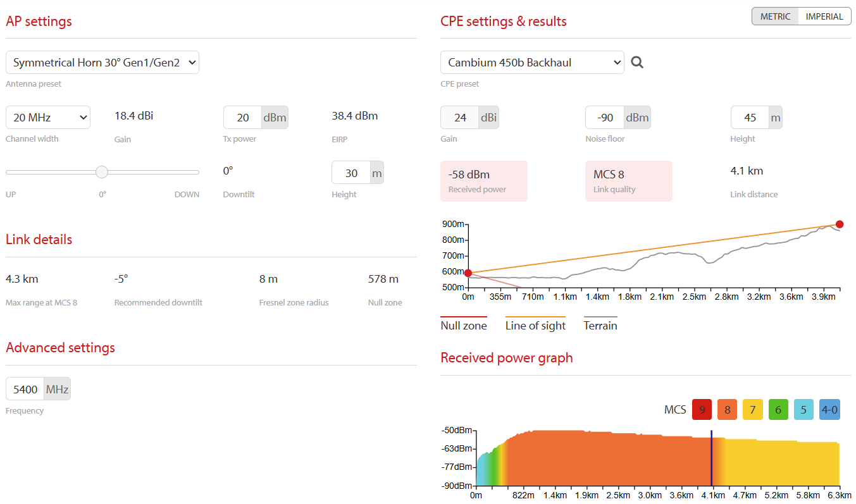
Task: Click the Null zone legend entry
Action: click(464, 325)
